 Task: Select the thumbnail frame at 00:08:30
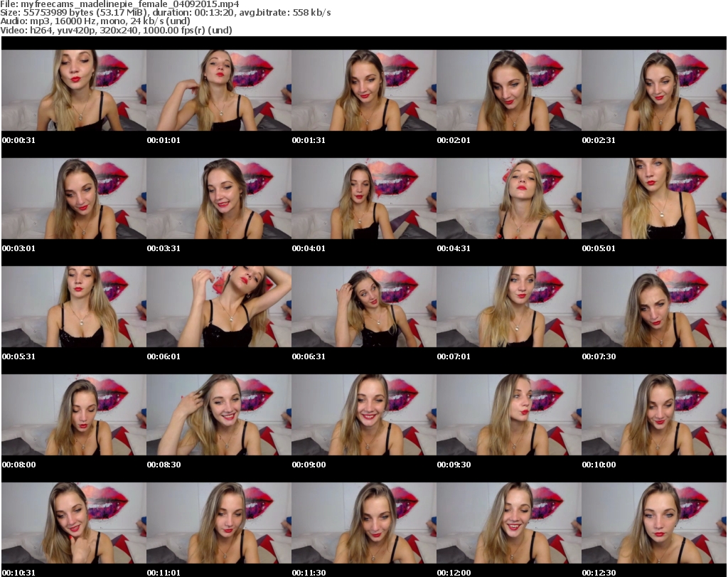click(219, 415)
